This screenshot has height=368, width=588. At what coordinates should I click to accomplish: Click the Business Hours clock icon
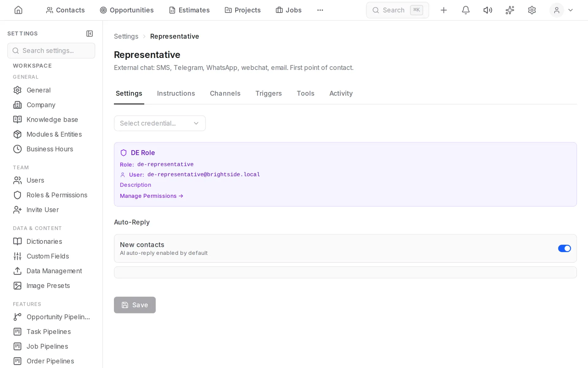point(17,149)
